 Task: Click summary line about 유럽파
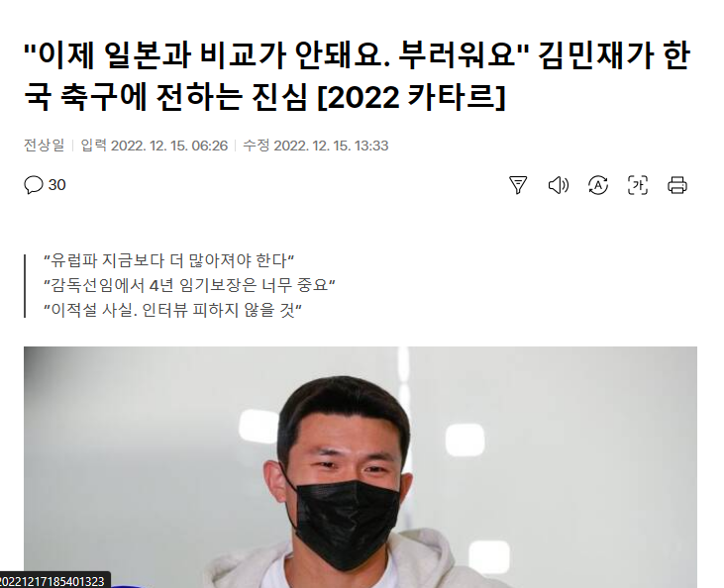coord(169,260)
